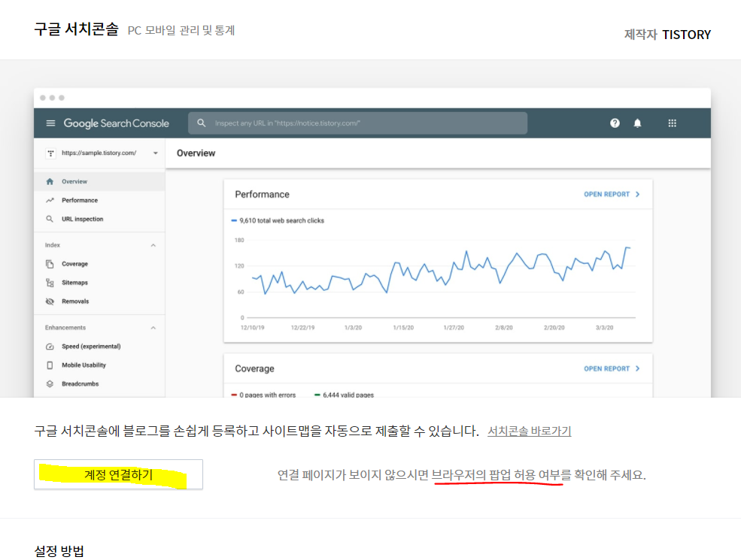
Task: Select Removals in the sidebar
Action: point(100,301)
